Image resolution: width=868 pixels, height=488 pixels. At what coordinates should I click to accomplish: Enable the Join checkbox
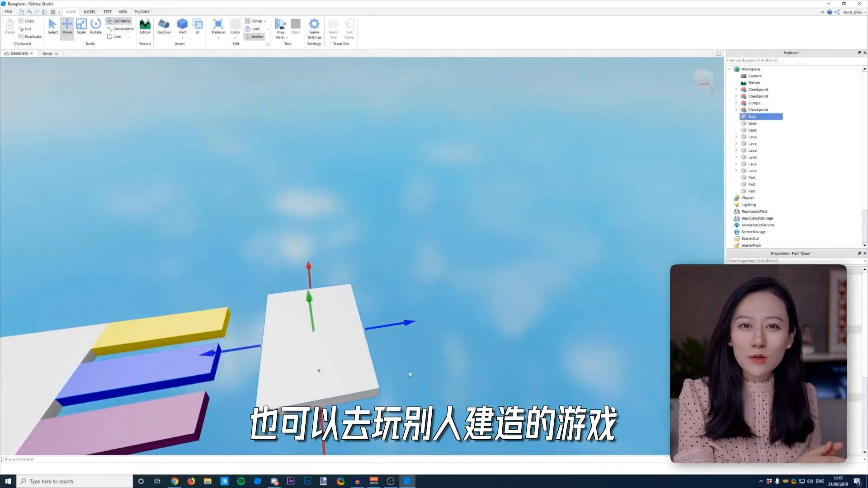[109, 37]
